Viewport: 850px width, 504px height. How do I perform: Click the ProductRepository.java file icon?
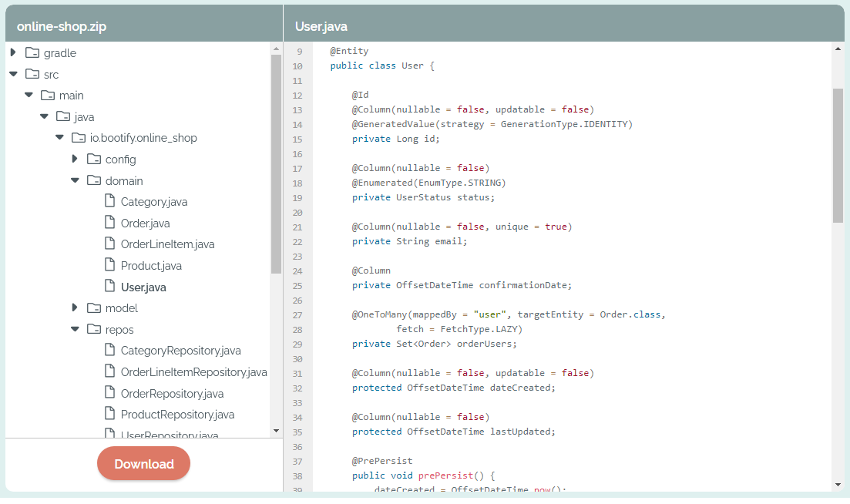tap(110, 414)
